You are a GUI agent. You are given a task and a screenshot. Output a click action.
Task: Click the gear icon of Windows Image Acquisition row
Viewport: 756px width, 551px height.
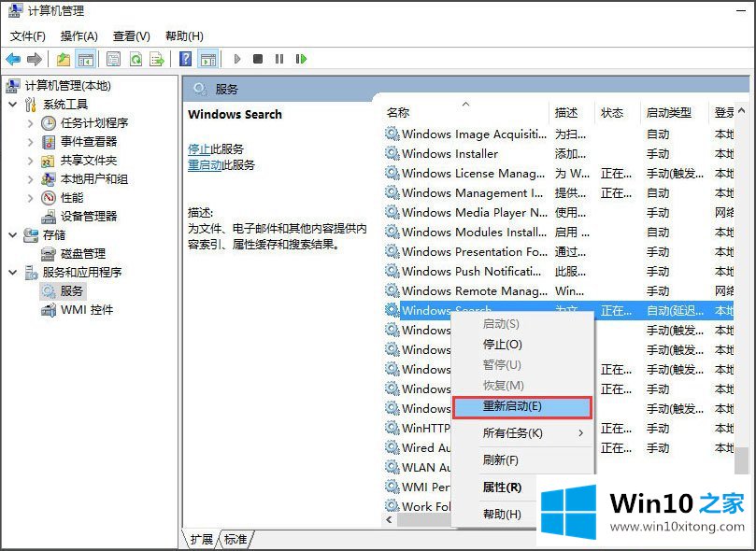pyautogui.click(x=392, y=134)
